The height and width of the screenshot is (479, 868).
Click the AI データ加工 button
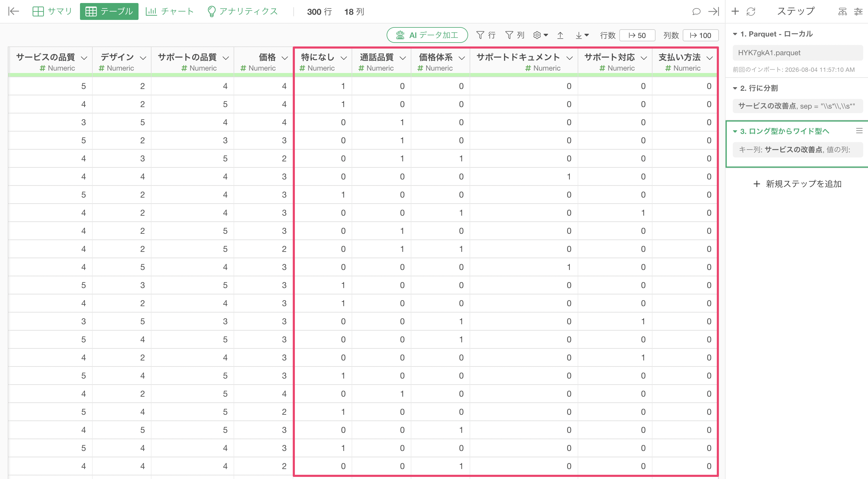tap(427, 35)
